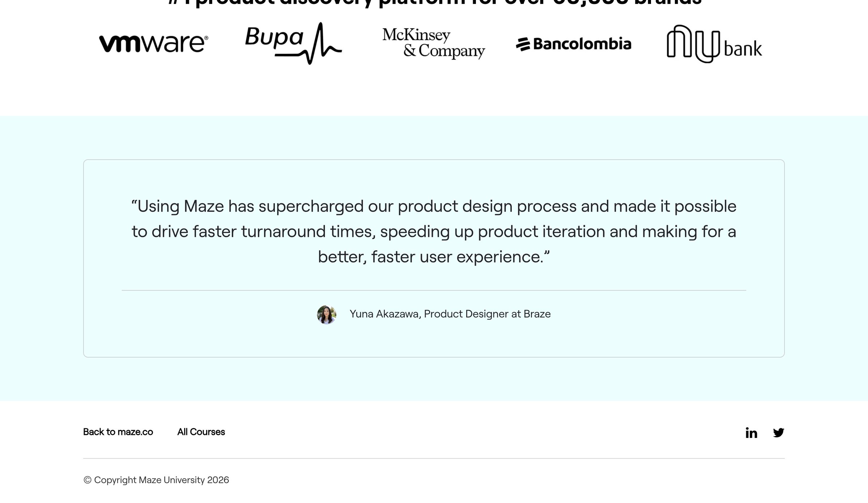Click the Copyright Maze University 2026 text
868x503 pixels.
point(156,480)
